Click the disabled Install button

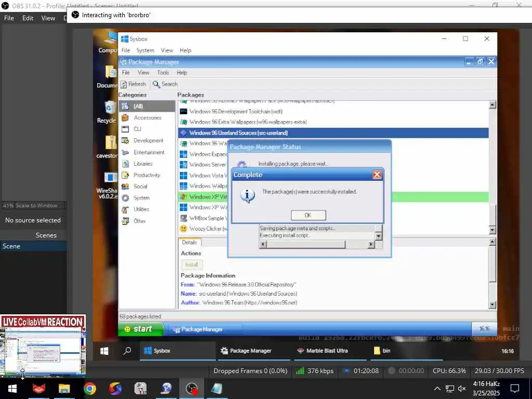tap(192, 264)
